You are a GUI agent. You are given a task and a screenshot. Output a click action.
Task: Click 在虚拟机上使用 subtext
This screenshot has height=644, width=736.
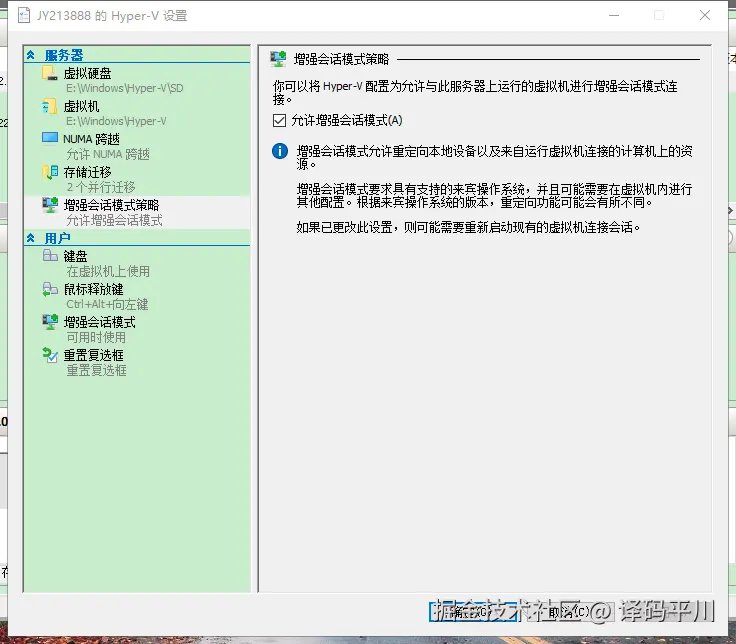click(x=108, y=271)
